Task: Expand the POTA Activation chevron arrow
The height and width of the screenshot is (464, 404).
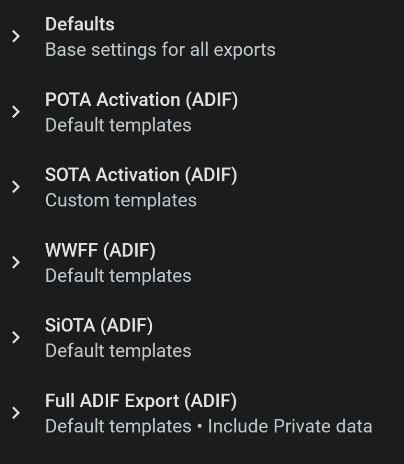Action: [16, 112]
